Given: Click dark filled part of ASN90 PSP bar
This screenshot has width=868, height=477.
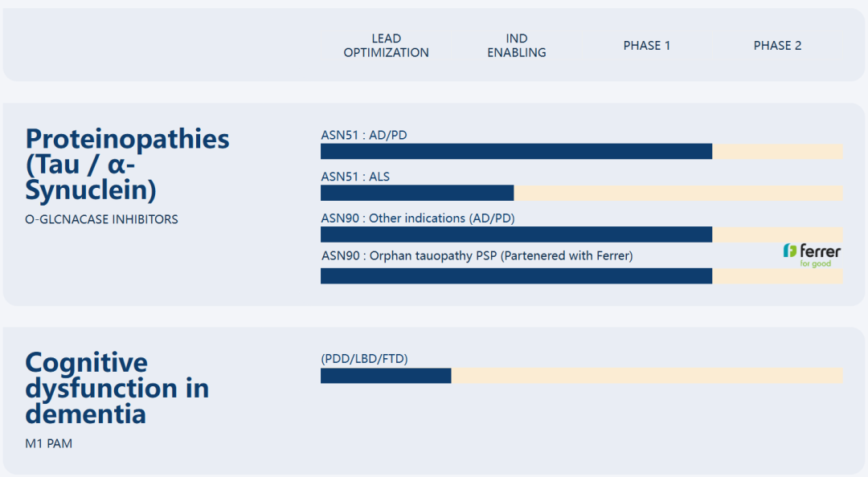Looking at the screenshot, I should click(x=516, y=276).
